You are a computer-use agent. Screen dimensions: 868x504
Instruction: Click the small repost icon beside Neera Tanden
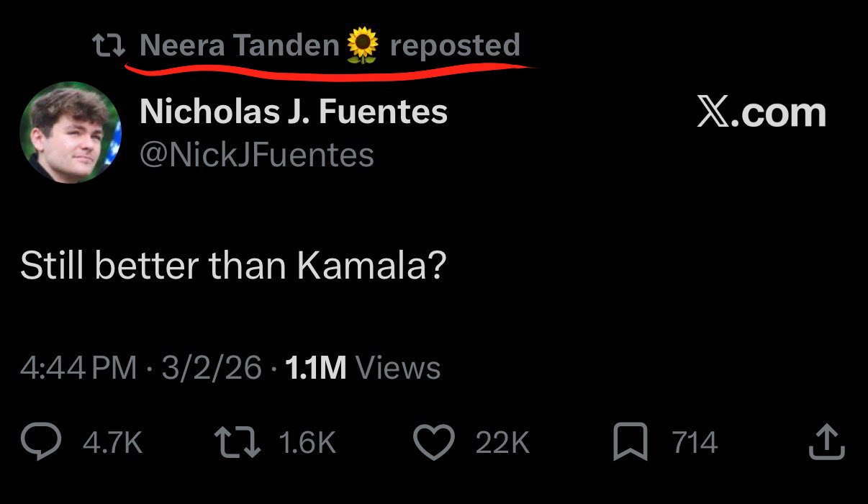(109, 47)
